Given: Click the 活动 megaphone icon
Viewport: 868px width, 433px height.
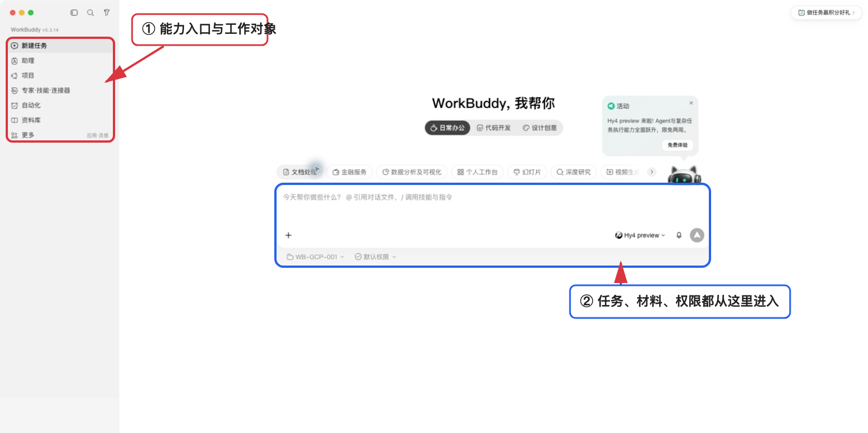Looking at the screenshot, I should tap(611, 106).
